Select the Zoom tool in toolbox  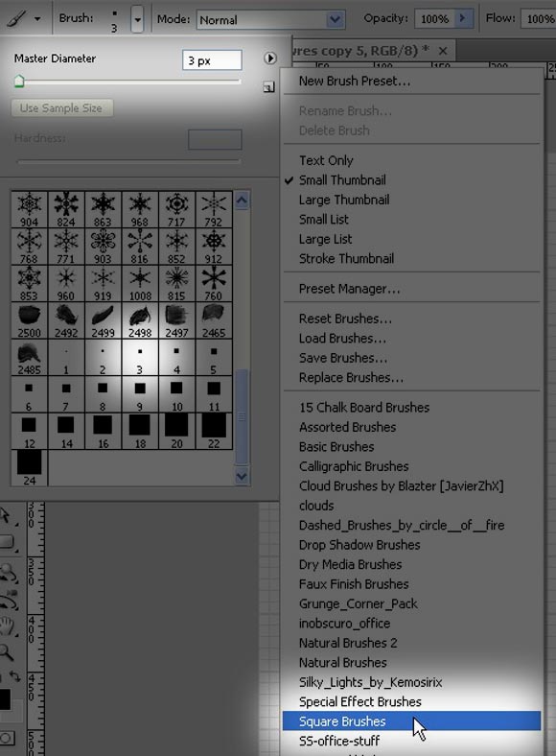(7, 652)
